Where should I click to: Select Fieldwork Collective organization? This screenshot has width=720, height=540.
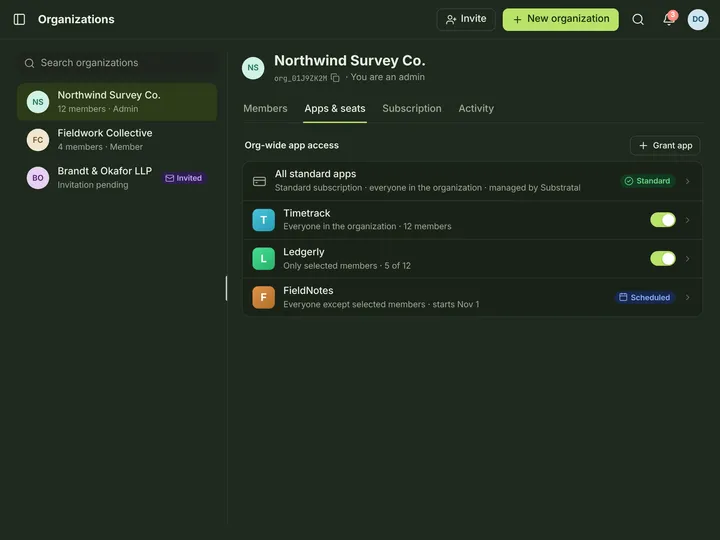pos(117,140)
